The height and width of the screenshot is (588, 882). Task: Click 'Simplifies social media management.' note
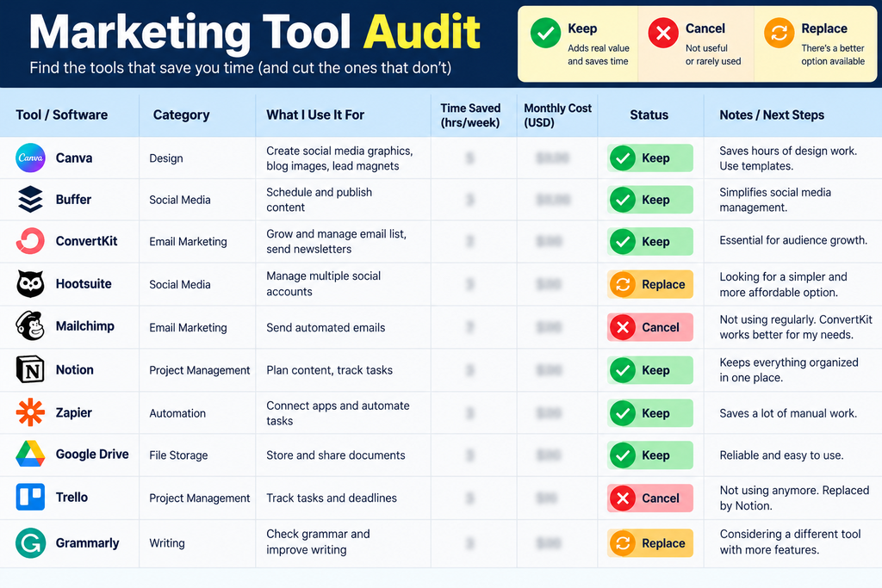coord(775,200)
